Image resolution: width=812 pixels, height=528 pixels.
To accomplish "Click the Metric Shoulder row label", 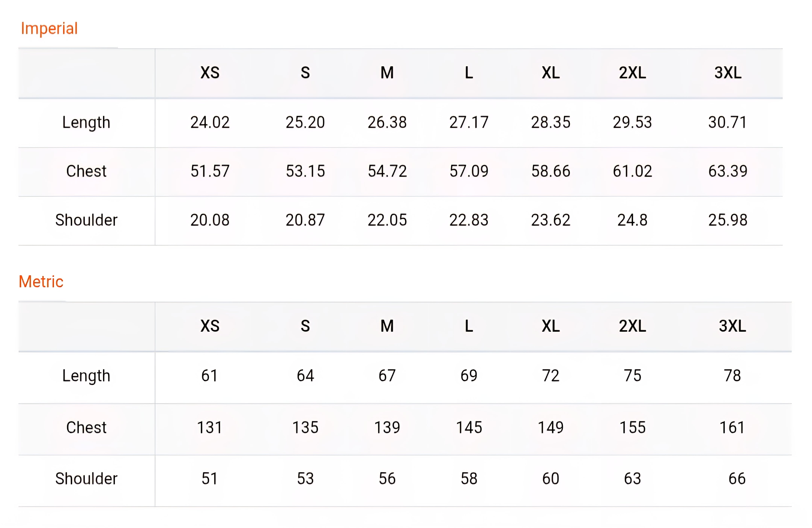I will (x=86, y=479).
